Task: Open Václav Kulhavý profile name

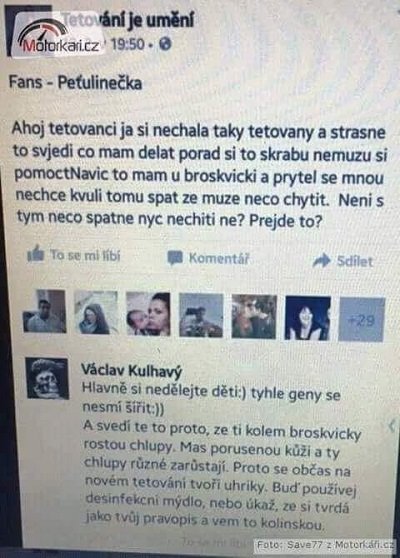Action: [131, 370]
